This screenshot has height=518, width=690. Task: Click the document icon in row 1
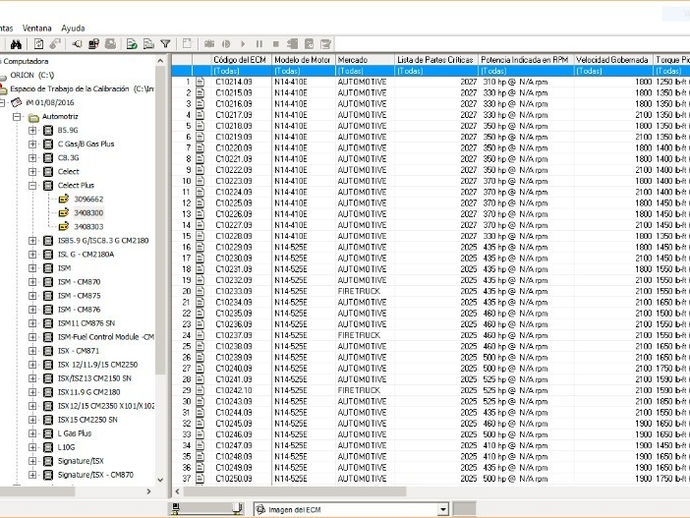tap(200, 82)
